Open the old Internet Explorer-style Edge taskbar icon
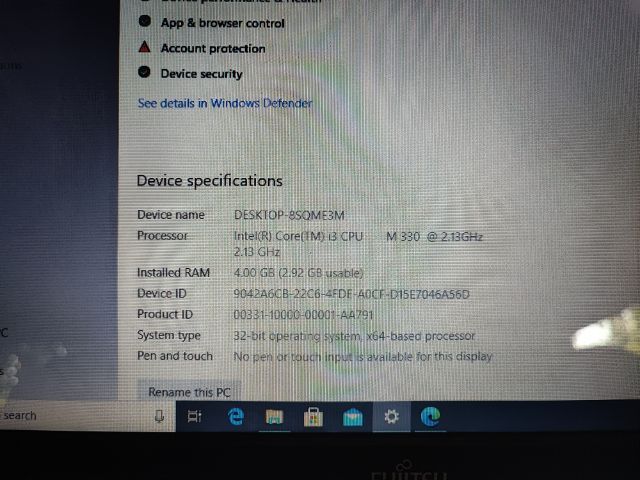The height and width of the screenshot is (480, 640). [x=236, y=416]
